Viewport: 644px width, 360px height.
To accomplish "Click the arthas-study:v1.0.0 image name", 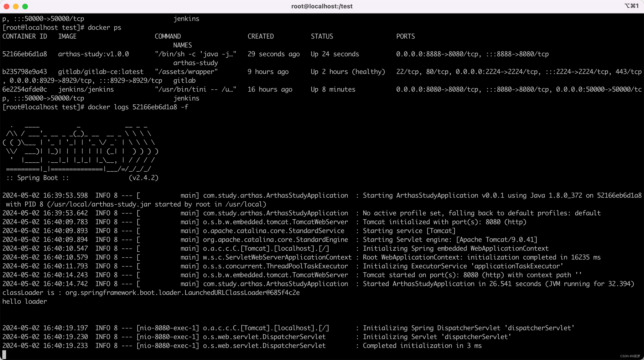I will (93, 54).
